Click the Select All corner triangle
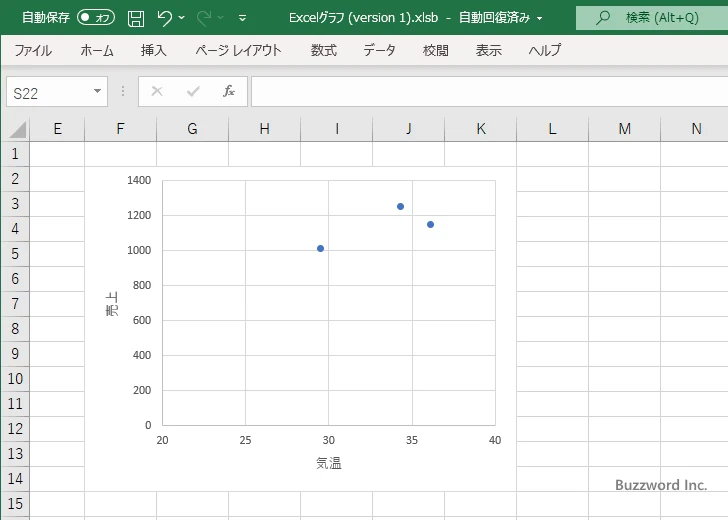Image resolution: width=728 pixels, height=520 pixels. [17, 130]
